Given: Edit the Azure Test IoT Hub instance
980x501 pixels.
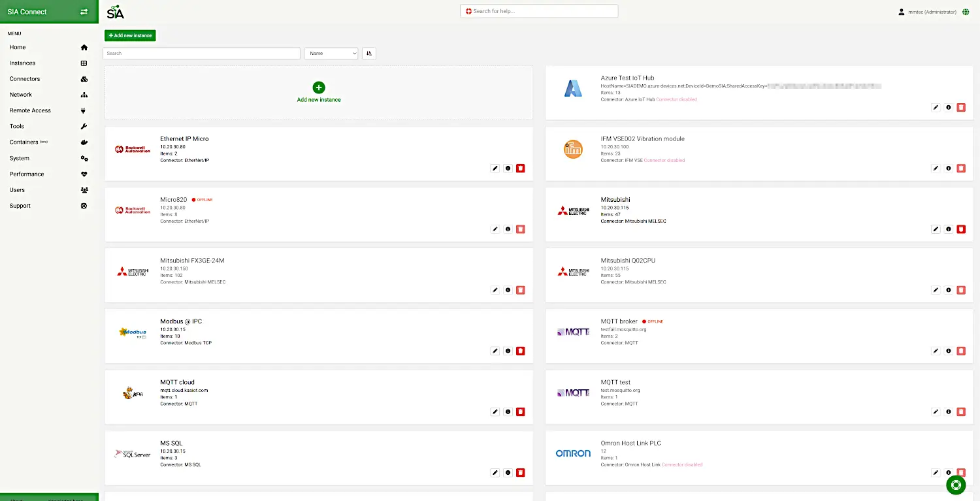Looking at the screenshot, I should click(936, 107).
